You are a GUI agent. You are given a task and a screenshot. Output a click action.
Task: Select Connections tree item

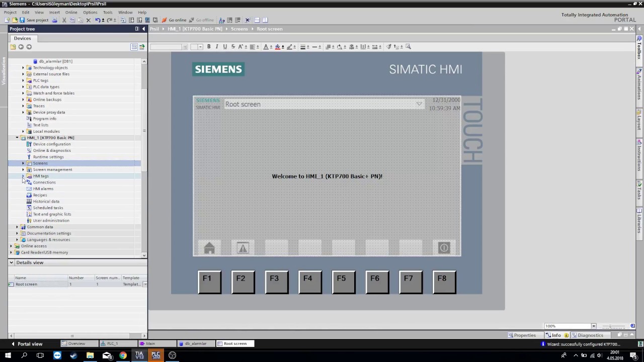click(44, 183)
